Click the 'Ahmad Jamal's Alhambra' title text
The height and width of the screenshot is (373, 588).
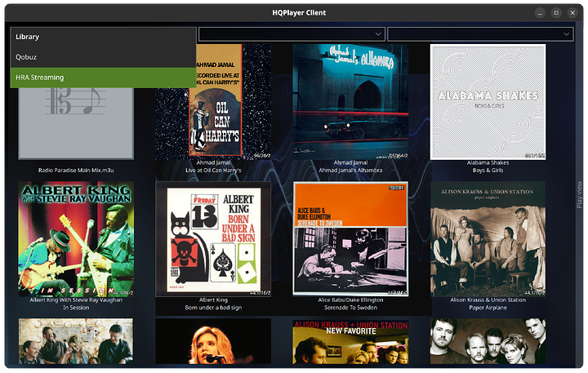tap(350, 171)
